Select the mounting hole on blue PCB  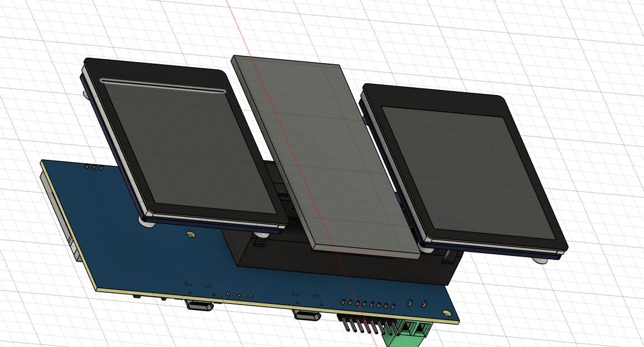coord(191,234)
